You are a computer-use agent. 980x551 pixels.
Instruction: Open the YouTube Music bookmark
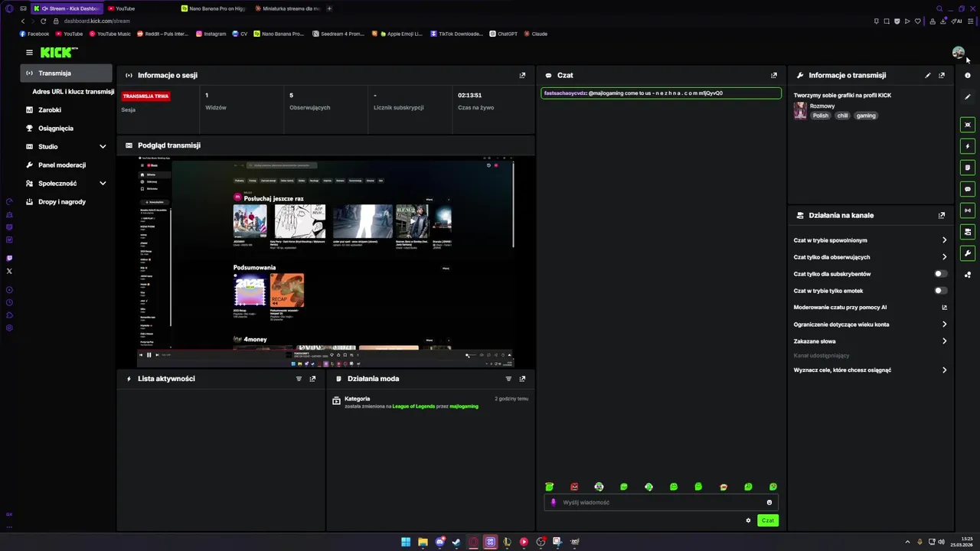(x=110, y=34)
